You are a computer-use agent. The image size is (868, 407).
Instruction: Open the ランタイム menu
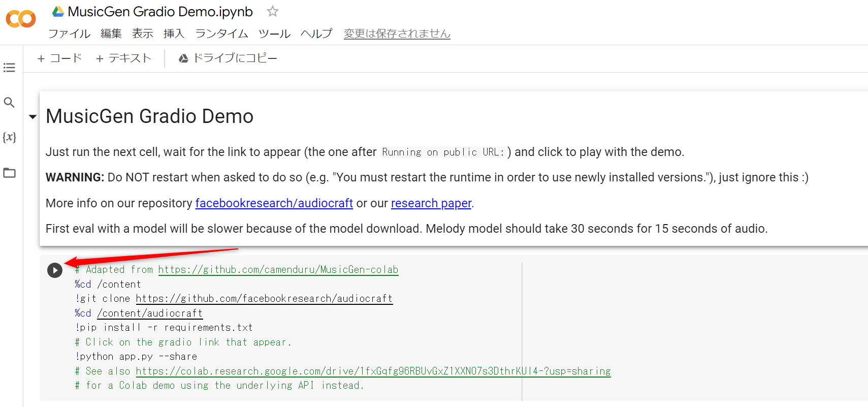pos(221,34)
